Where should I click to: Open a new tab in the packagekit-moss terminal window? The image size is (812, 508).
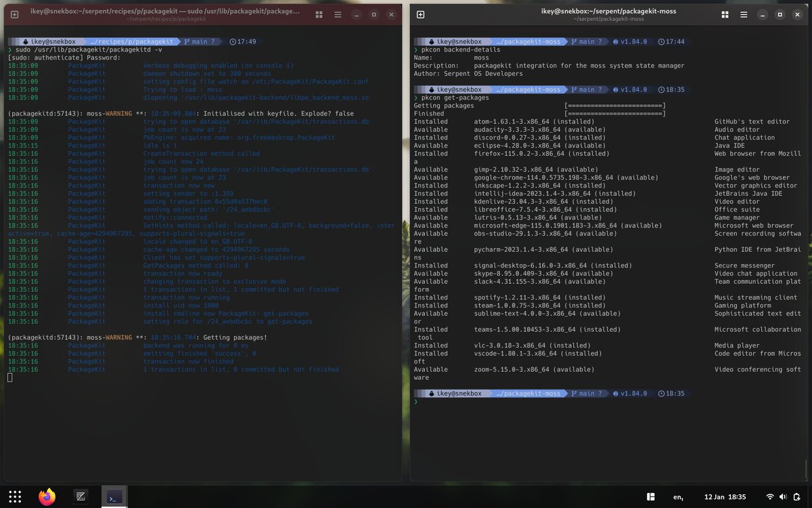tap(420, 14)
